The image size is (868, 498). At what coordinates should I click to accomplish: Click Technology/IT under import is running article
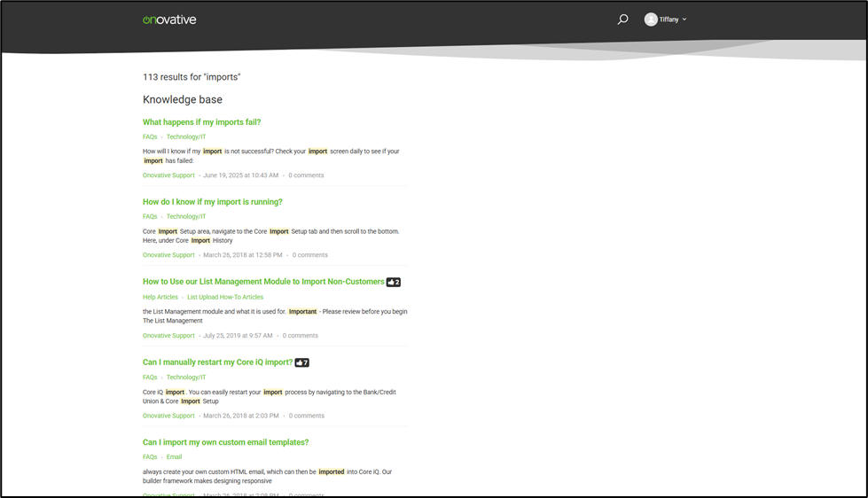click(186, 216)
